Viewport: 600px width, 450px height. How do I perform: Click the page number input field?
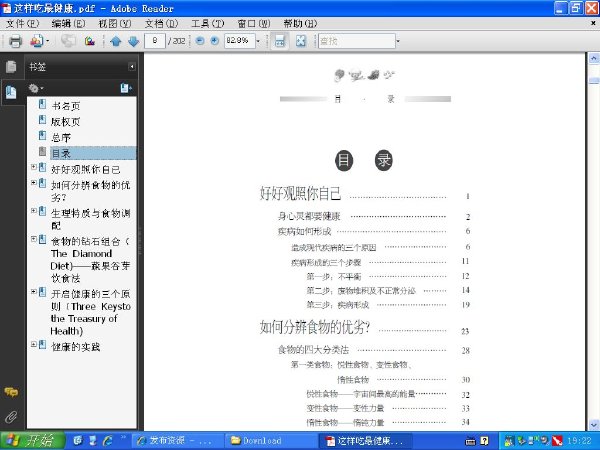pos(155,41)
